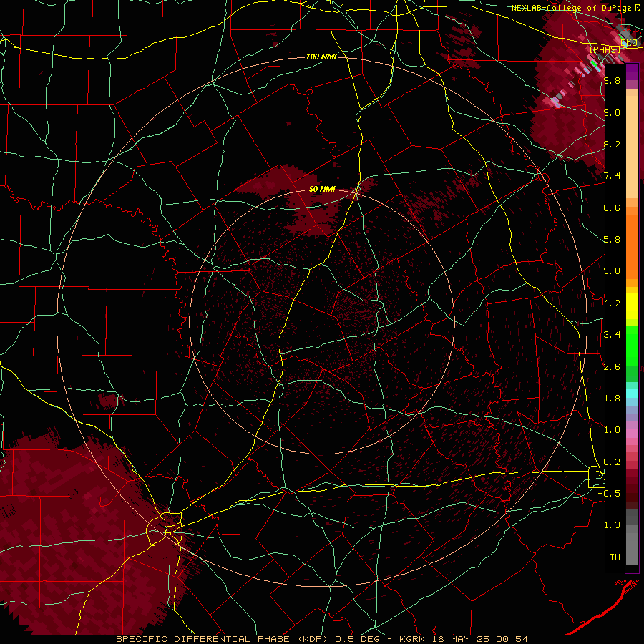Click the 5.0 legend value
Image resolution: width=644 pixels, height=644 pixels.
612,271
